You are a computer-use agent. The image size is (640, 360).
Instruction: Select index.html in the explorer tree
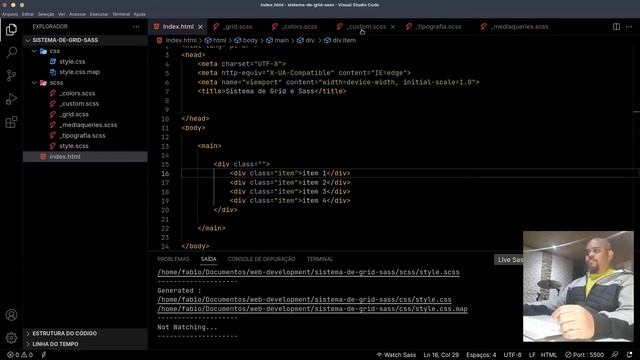[85, 156]
